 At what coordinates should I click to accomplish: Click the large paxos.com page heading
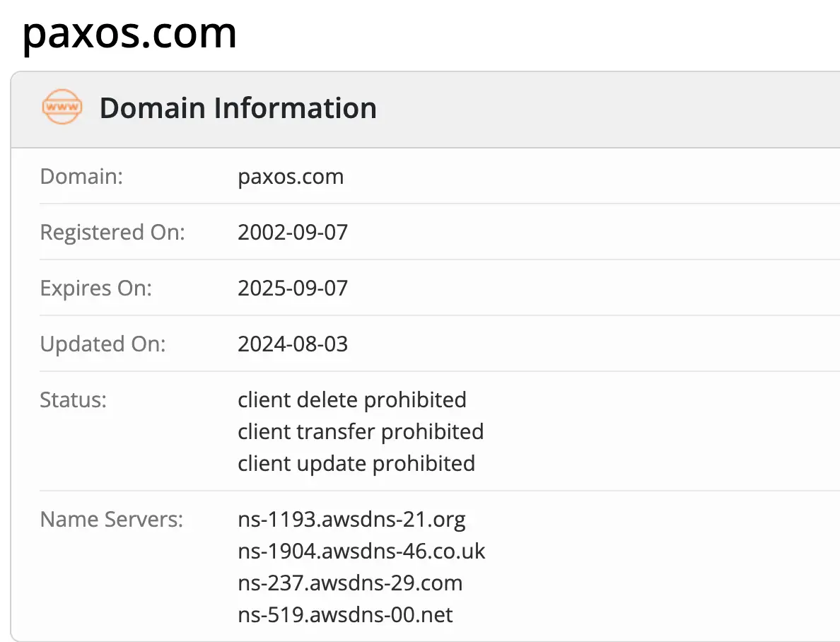pos(129,33)
